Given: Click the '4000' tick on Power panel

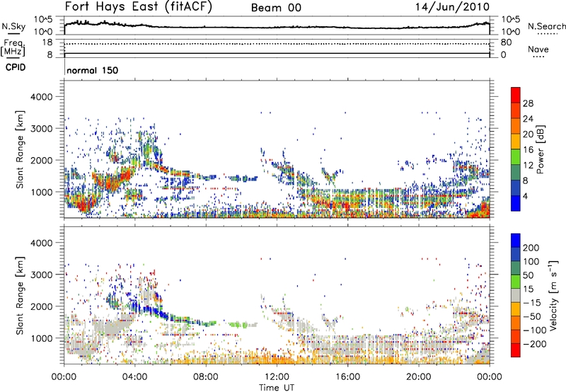Looking at the screenshot, I should [41, 97].
